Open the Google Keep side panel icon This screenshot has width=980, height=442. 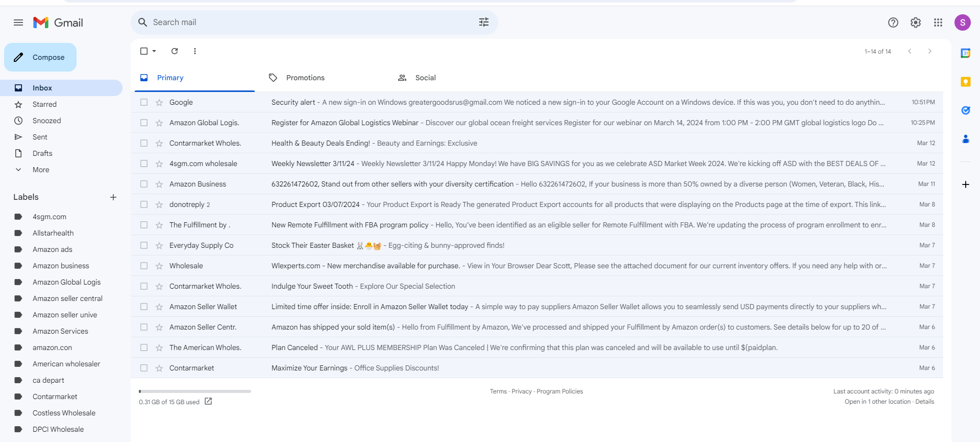point(966,82)
